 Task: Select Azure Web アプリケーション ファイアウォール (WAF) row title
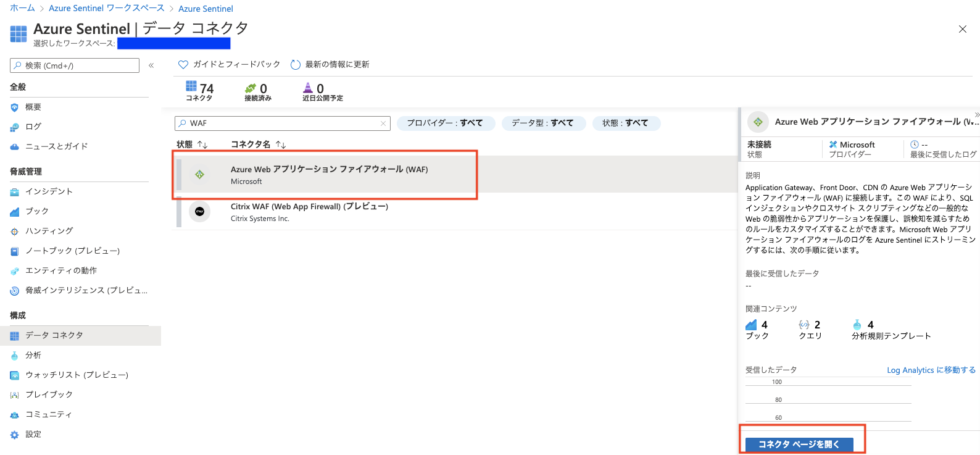coord(330,169)
